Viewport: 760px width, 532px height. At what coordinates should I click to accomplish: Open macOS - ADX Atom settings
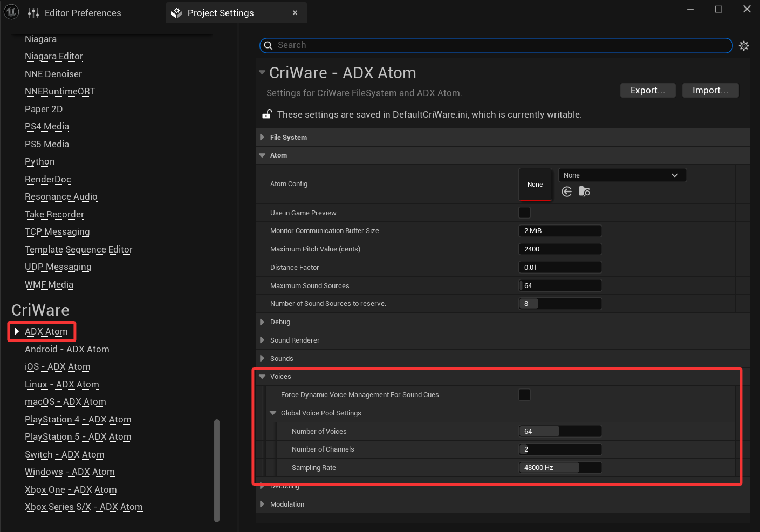point(65,402)
